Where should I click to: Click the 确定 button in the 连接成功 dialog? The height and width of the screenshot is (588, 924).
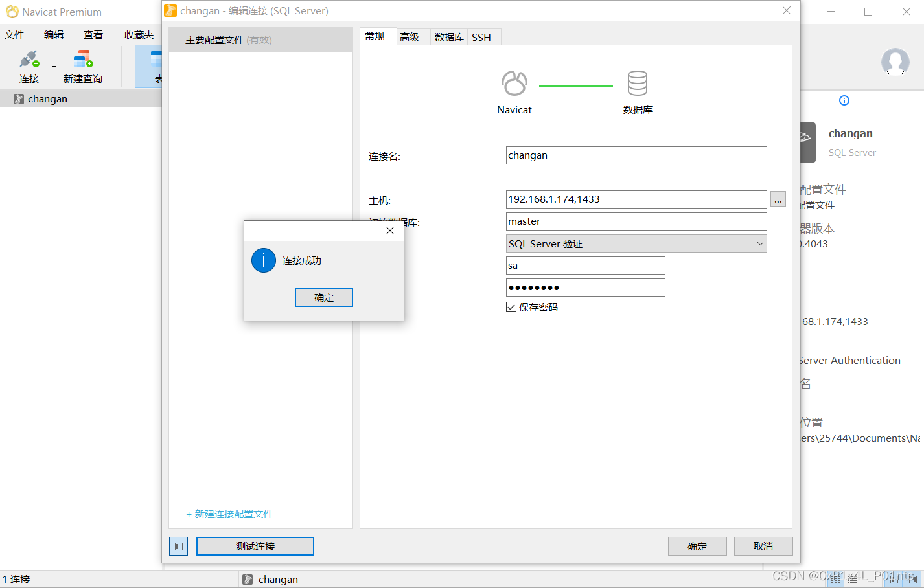pos(323,297)
